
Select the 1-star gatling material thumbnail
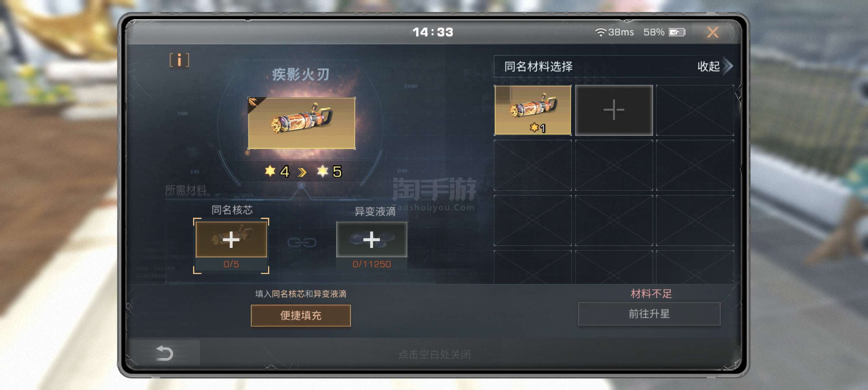coord(533,110)
